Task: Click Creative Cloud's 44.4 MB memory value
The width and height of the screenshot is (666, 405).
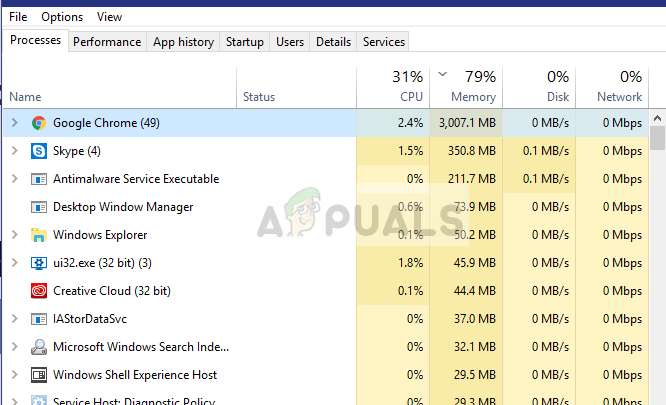Action: pos(475,291)
